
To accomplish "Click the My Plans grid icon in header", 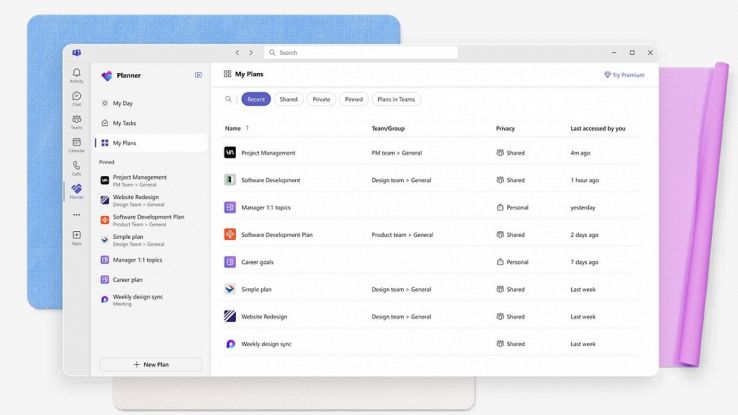I will click(227, 74).
